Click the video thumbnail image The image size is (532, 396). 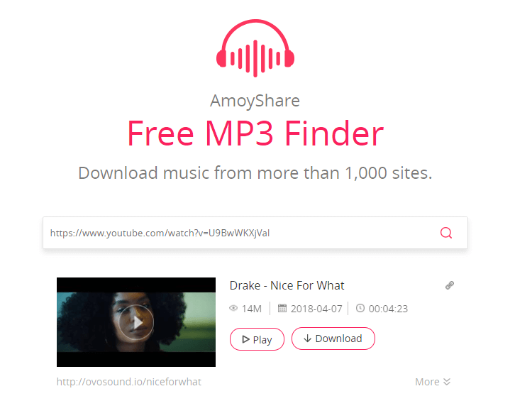(136, 322)
